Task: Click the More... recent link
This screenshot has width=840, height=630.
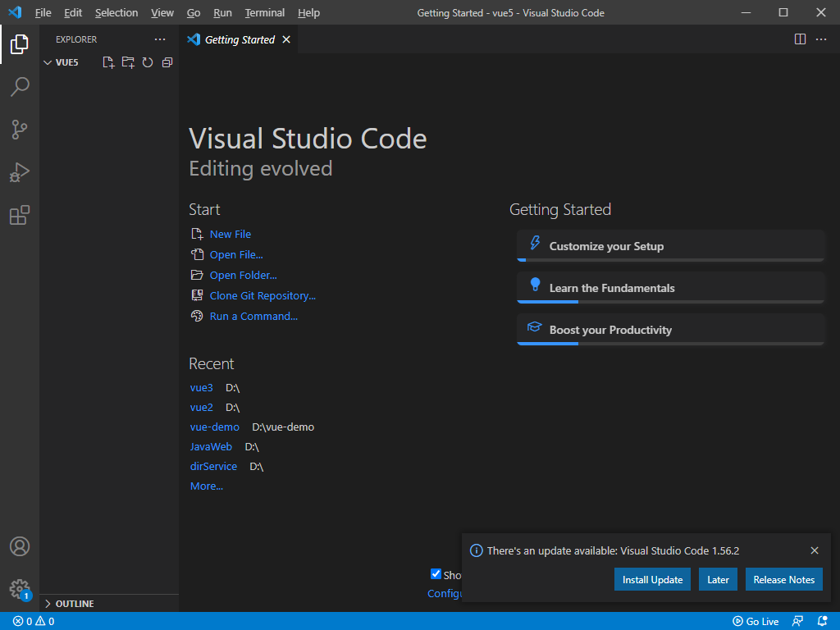Action: 206,486
